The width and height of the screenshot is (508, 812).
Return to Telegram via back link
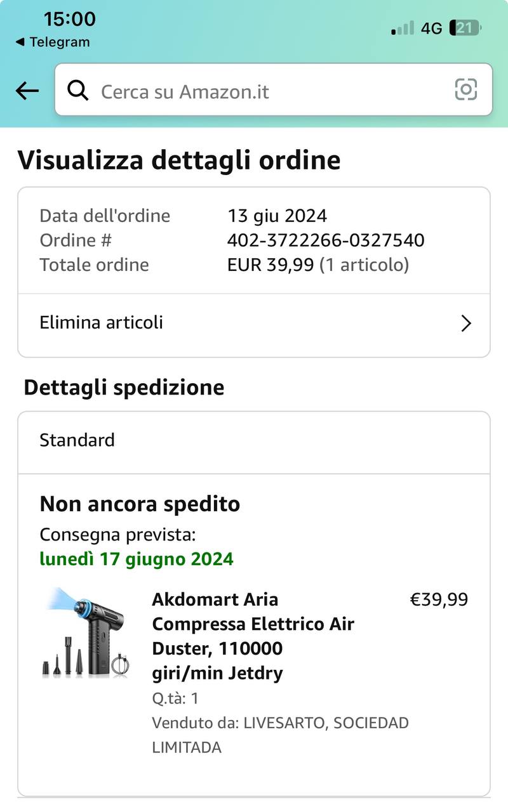53,43
